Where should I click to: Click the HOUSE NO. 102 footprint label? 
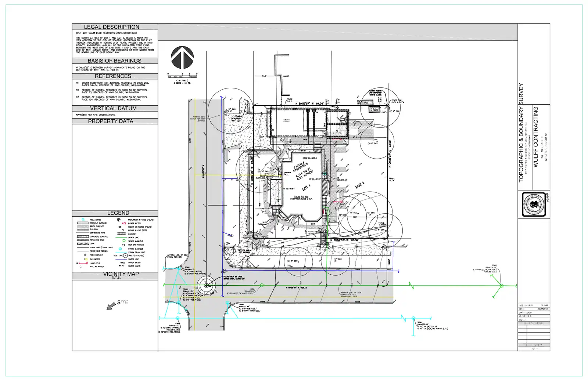click(301, 198)
